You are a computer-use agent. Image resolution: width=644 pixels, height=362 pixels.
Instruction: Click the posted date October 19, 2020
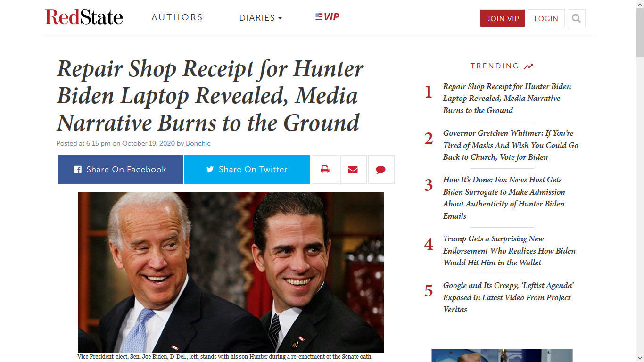point(149,143)
